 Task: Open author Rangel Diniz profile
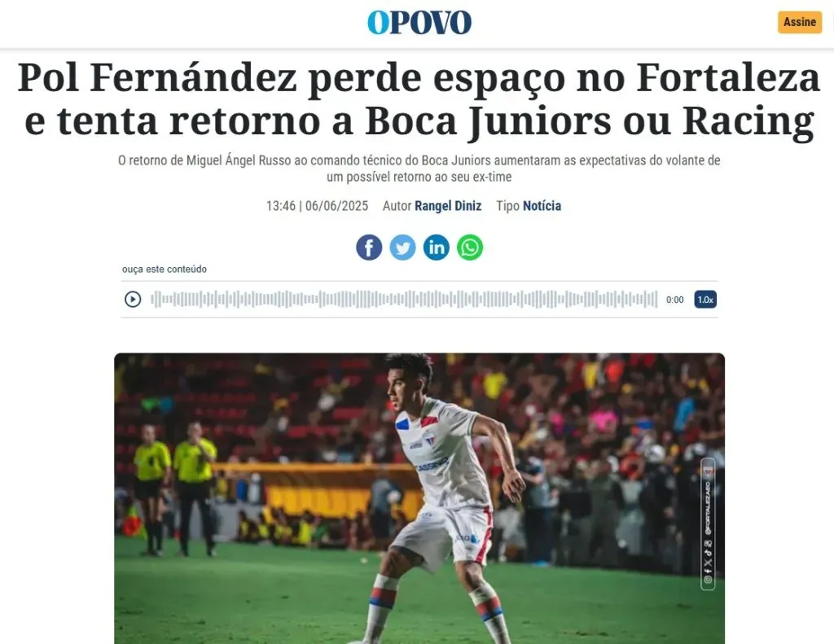(x=448, y=206)
